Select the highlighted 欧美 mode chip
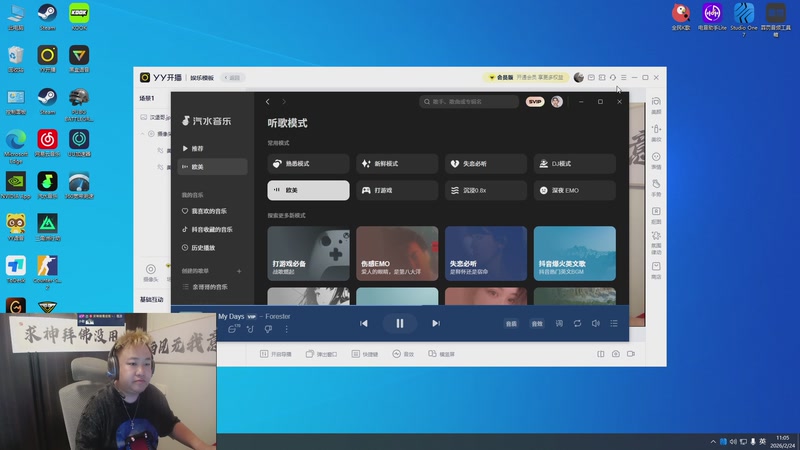Screen dimensions: 800x450 point(308,190)
